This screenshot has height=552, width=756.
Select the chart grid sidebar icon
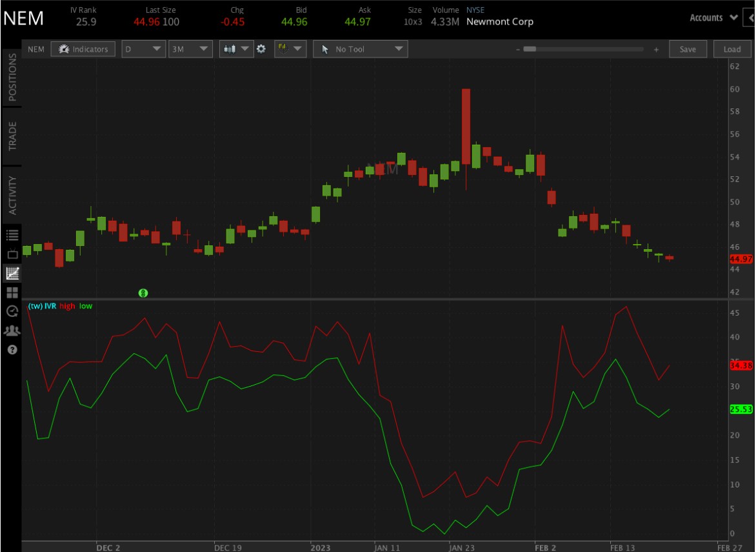click(x=12, y=273)
